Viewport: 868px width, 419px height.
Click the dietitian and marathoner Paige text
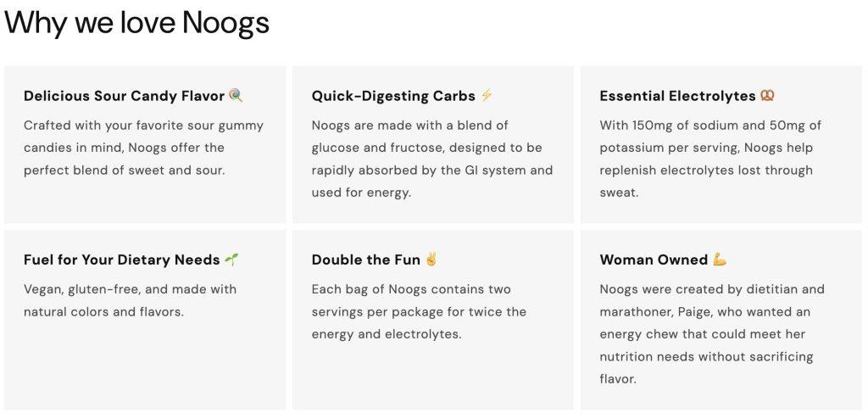point(712,333)
